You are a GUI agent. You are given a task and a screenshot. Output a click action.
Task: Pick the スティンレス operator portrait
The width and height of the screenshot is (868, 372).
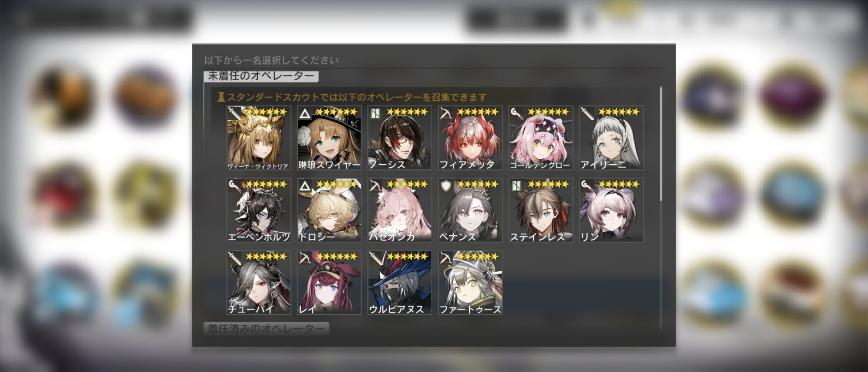[541, 210]
